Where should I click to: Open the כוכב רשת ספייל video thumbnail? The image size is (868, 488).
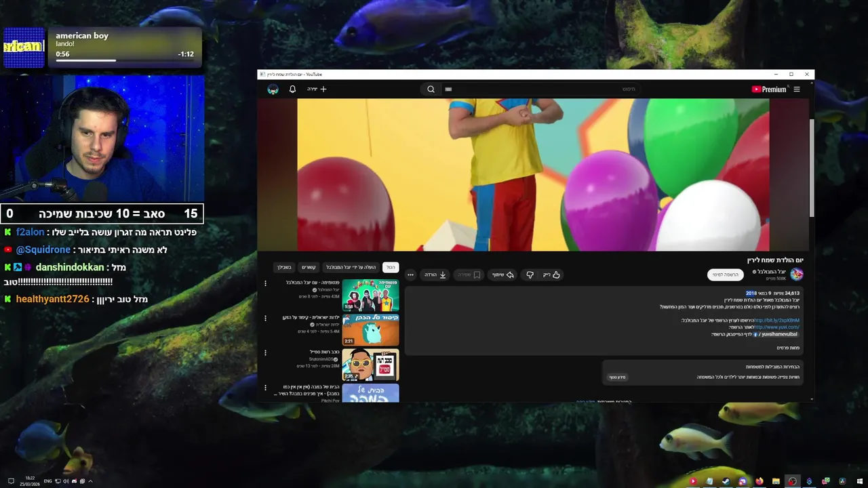pos(370,365)
